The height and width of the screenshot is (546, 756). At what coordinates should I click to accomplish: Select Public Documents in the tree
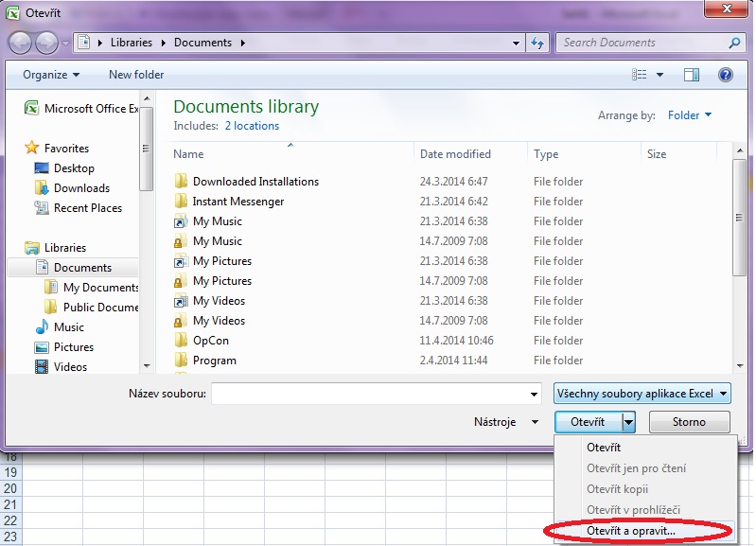(100, 308)
